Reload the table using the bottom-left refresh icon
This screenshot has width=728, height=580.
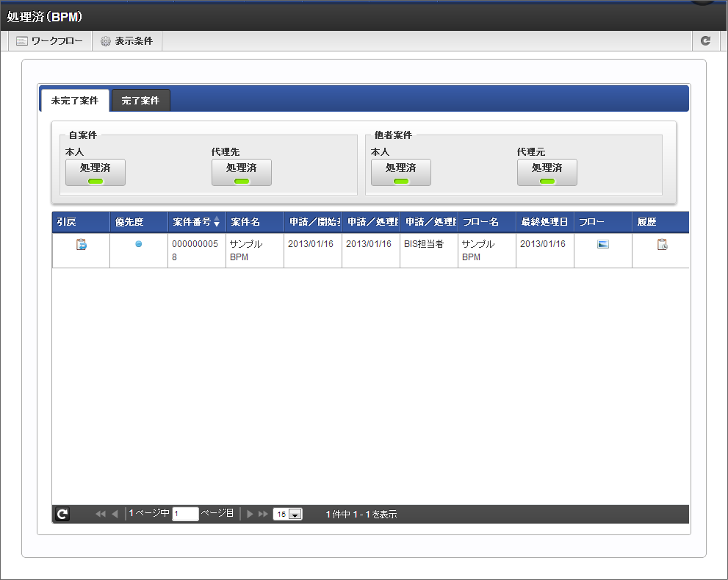coord(62,515)
